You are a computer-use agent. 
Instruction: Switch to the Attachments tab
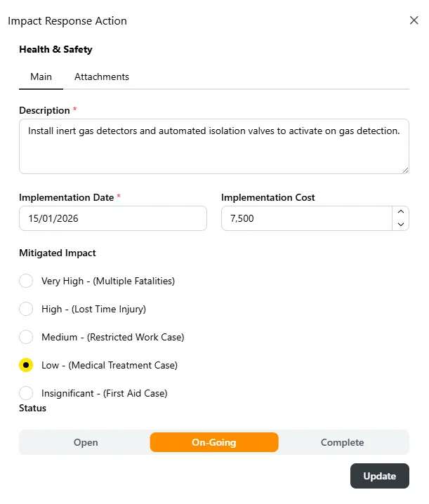coord(102,77)
